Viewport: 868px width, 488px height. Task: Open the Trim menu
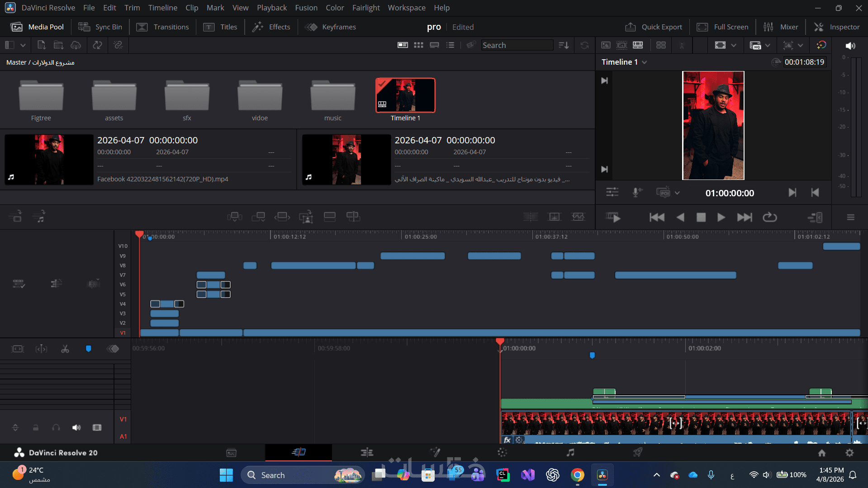(x=132, y=8)
